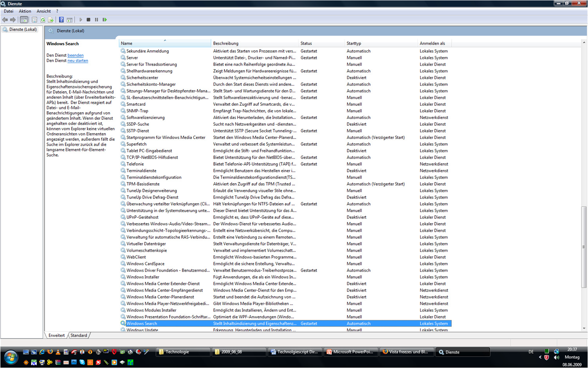588x368 pixels.
Task: Launch WinRAR books icon in quick launch
Action: pyautogui.click(x=58, y=362)
